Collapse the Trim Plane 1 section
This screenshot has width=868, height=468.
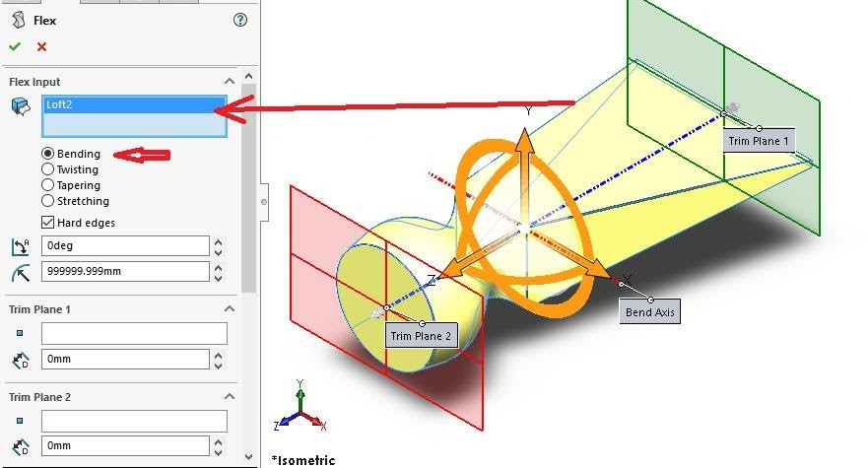230,309
